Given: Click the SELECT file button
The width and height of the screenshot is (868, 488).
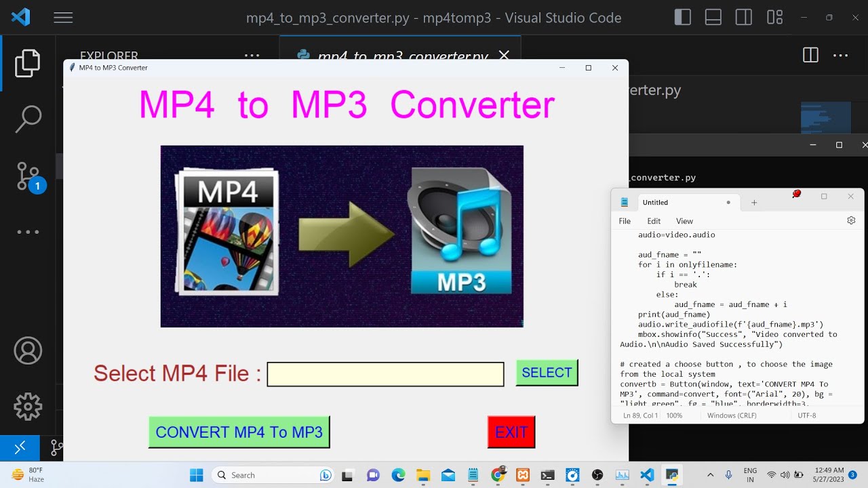Looking at the screenshot, I should point(547,373).
